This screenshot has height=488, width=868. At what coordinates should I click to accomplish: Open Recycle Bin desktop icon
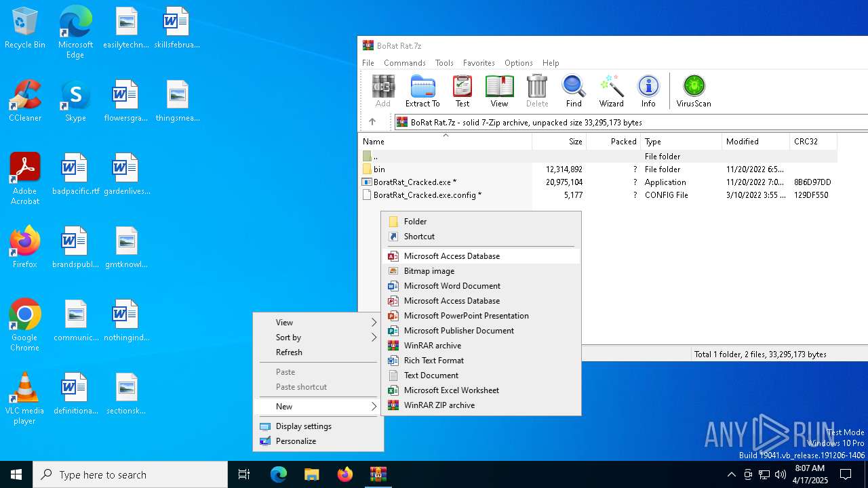pos(25,28)
